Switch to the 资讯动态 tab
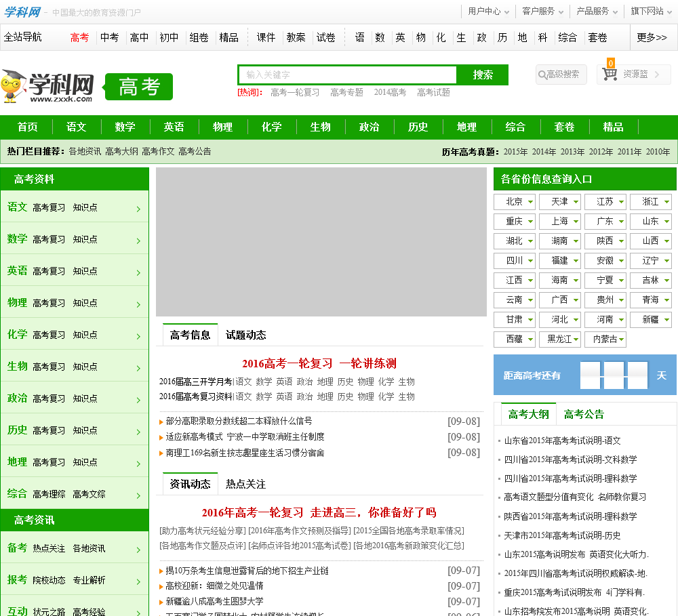This screenshot has width=678, height=616. point(191,484)
